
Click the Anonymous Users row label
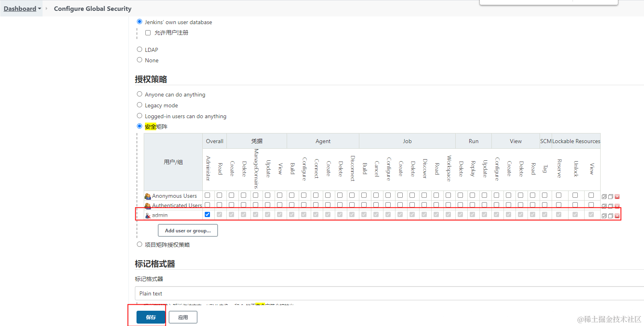(x=175, y=196)
